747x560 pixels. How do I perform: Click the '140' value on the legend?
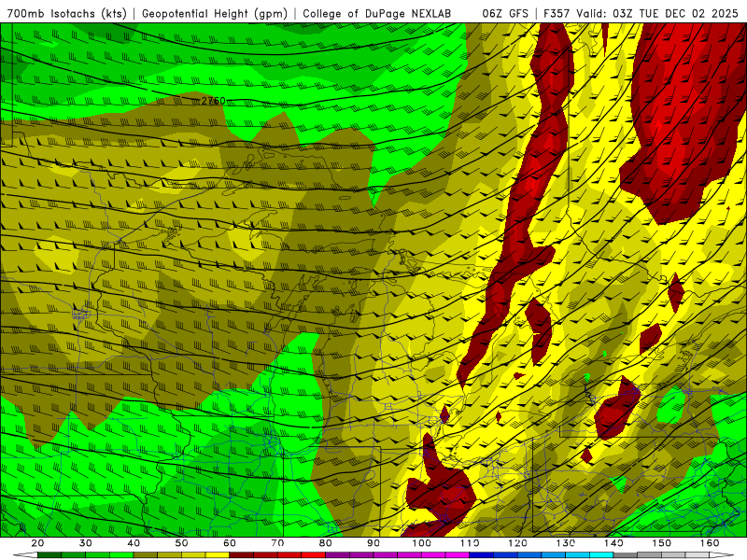tap(613, 543)
